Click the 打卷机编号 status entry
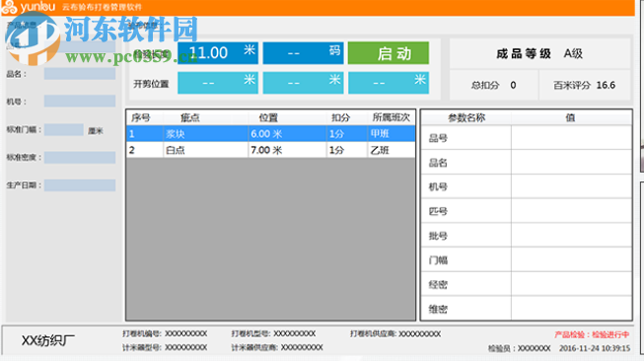644x361 pixels. (165, 333)
